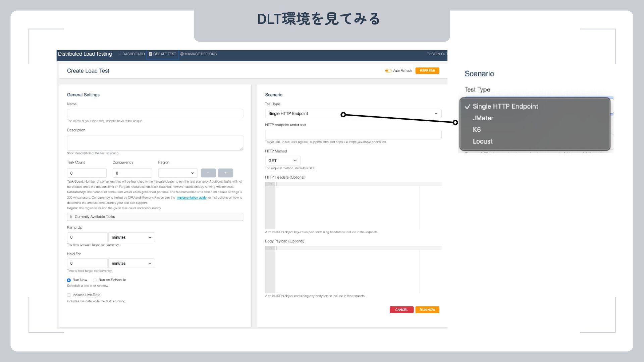Select the Run Now radio button
This screenshot has width=644, height=362.
click(69, 280)
